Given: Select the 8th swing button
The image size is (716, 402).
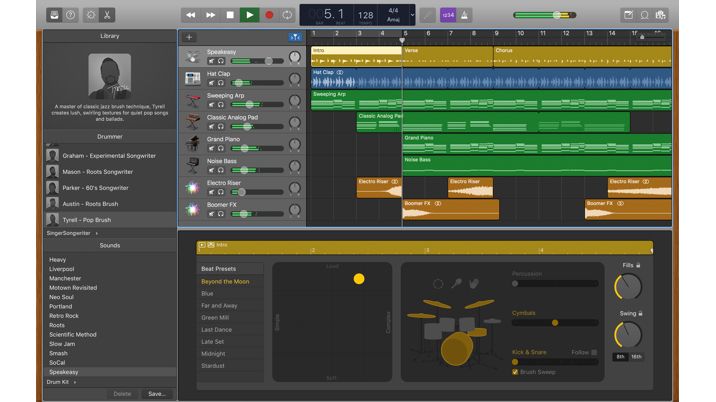Looking at the screenshot, I should (620, 357).
